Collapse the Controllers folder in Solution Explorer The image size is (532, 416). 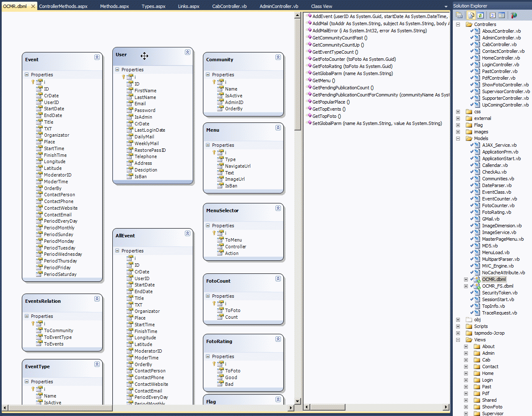click(458, 24)
